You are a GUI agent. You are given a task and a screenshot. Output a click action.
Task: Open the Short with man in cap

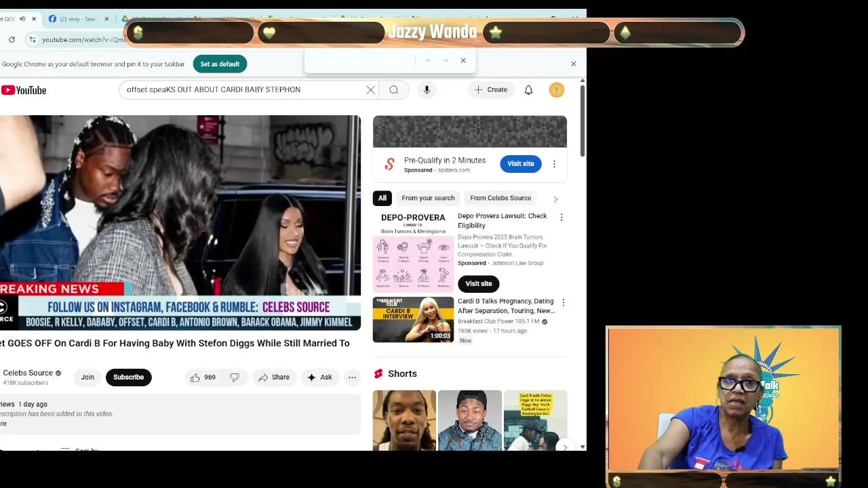click(470, 420)
